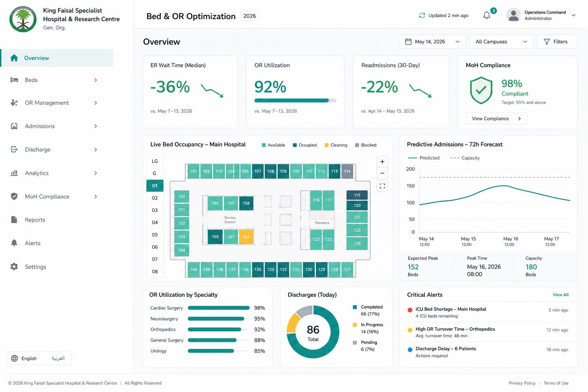
Task: Toggle the Cleaning legend on bed map
Action: 336,145
